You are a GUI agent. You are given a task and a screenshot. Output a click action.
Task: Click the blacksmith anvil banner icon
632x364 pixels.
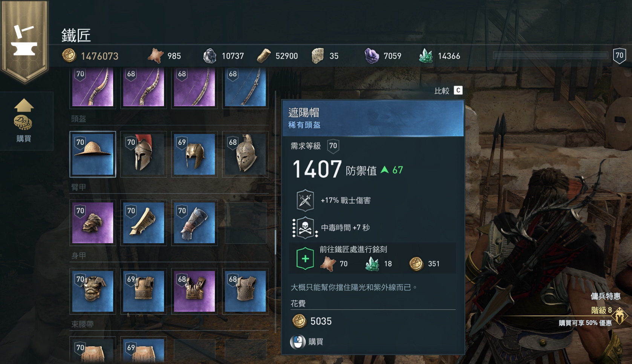[x=24, y=40]
